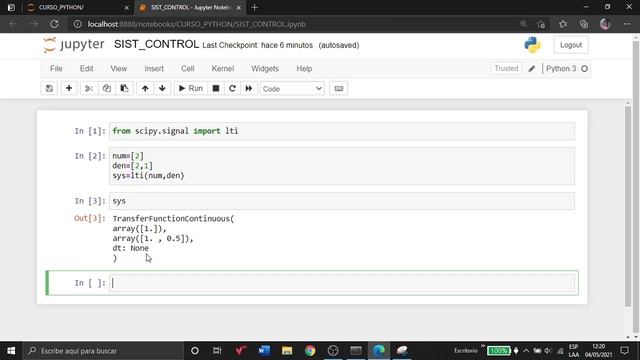Image resolution: width=640 pixels, height=360 pixels.
Task: Restart kernel and run all cells icon
Action: pos(249,89)
